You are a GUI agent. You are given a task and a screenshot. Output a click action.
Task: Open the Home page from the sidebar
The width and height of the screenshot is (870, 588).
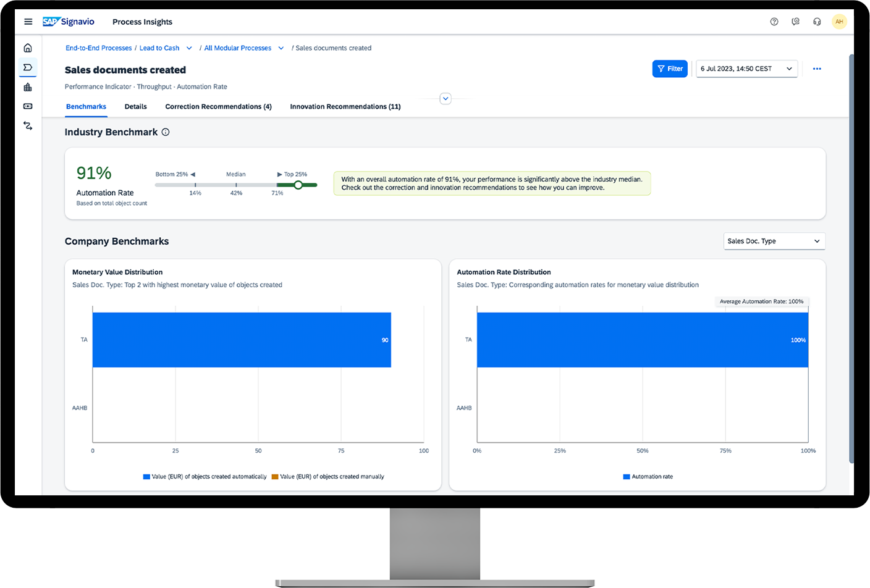pos(28,47)
